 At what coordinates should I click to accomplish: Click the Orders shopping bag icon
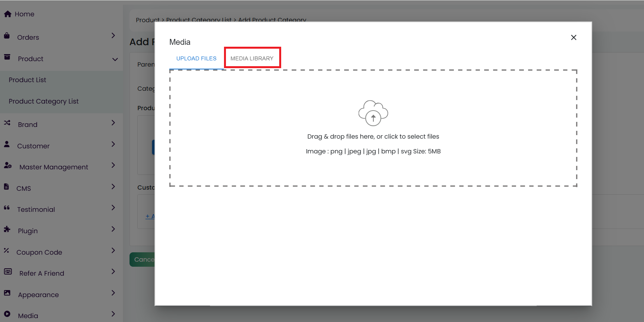pos(7,36)
